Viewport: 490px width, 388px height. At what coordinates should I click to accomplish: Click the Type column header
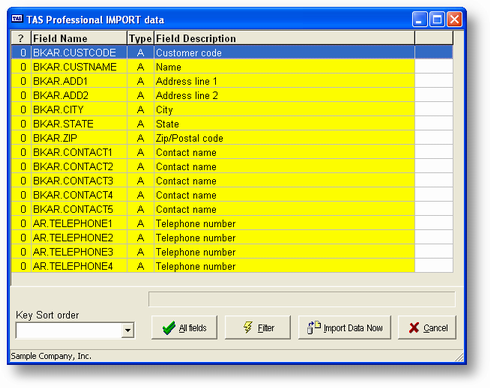point(140,38)
